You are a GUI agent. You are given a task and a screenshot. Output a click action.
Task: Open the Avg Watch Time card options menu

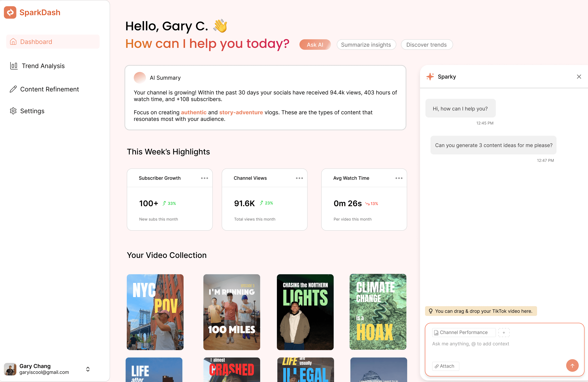[x=399, y=178]
